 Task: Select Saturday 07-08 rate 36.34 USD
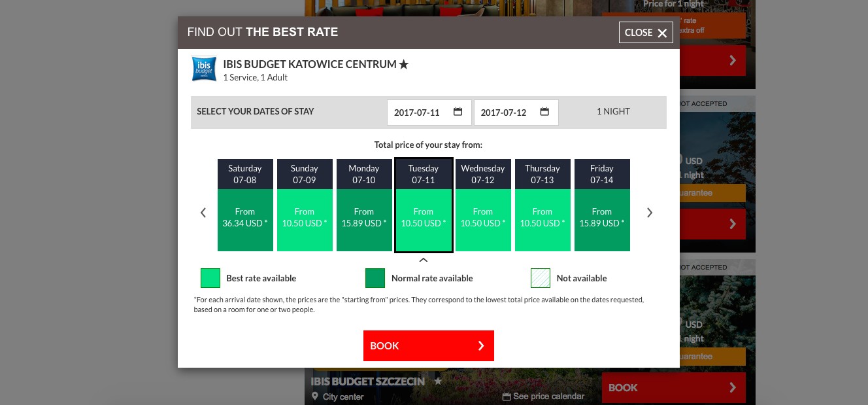pyautogui.click(x=245, y=205)
